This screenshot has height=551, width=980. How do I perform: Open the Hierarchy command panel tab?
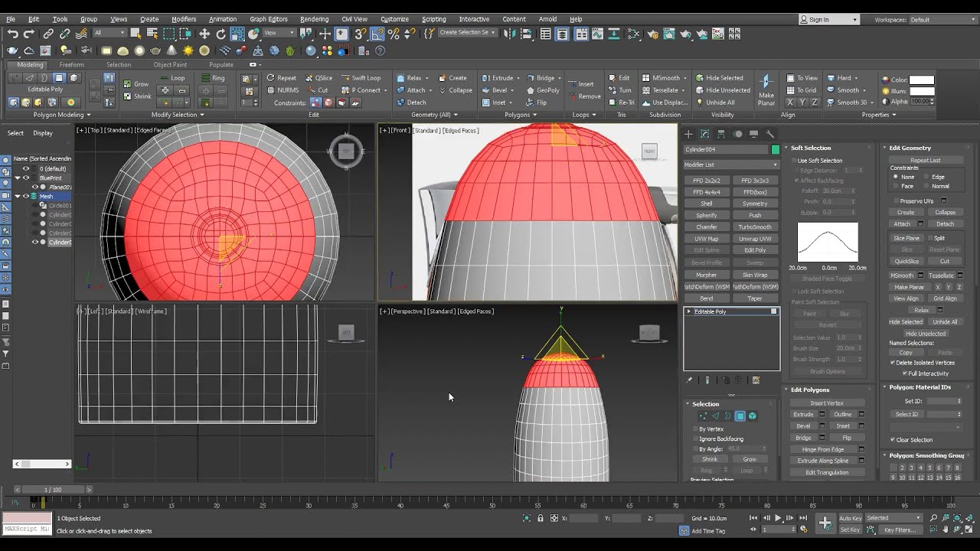tap(721, 134)
